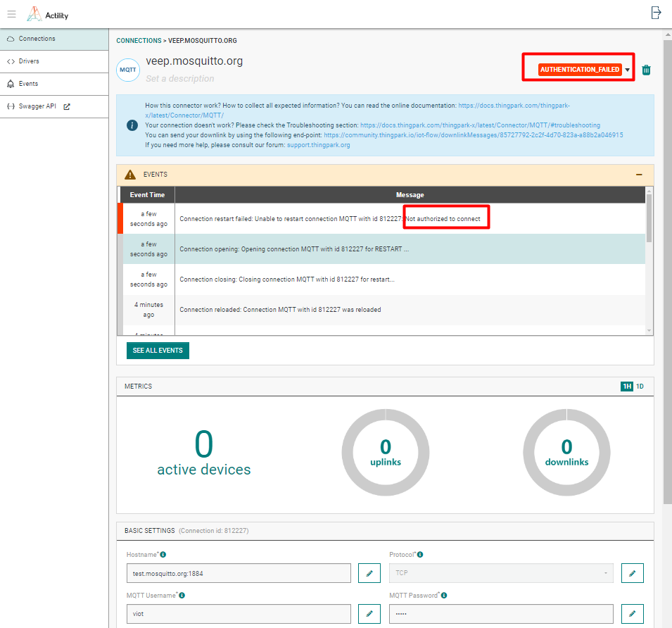Click the Event Time column header
The height and width of the screenshot is (628, 672).
click(x=147, y=194)
